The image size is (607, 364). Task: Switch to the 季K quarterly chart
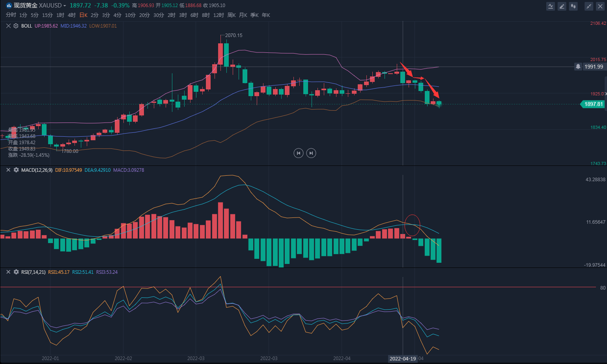point(254,15)
